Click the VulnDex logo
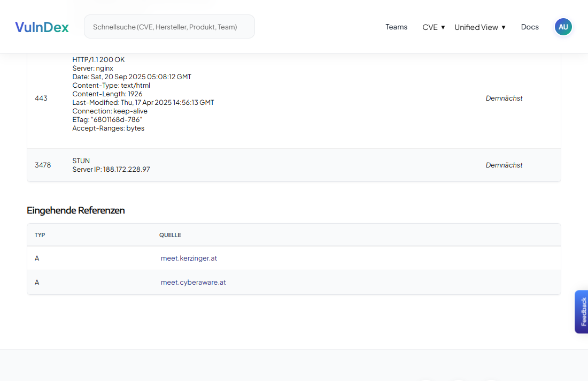588x381 pixels. click(42, 27)
